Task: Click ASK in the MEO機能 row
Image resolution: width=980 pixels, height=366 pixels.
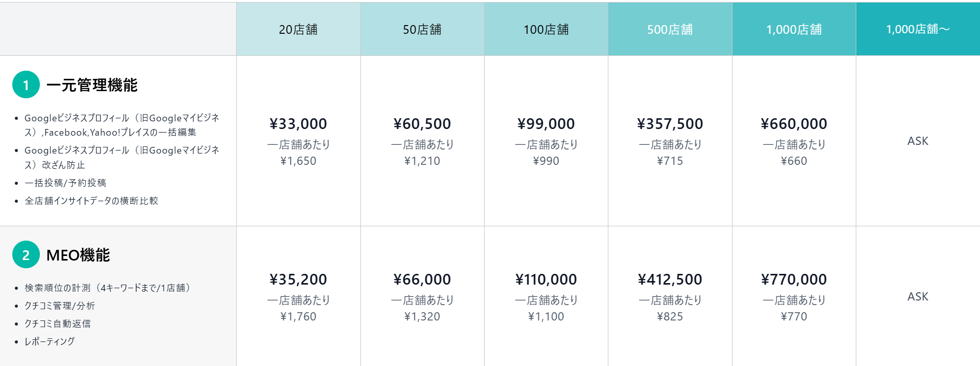Action: (918, 296)
